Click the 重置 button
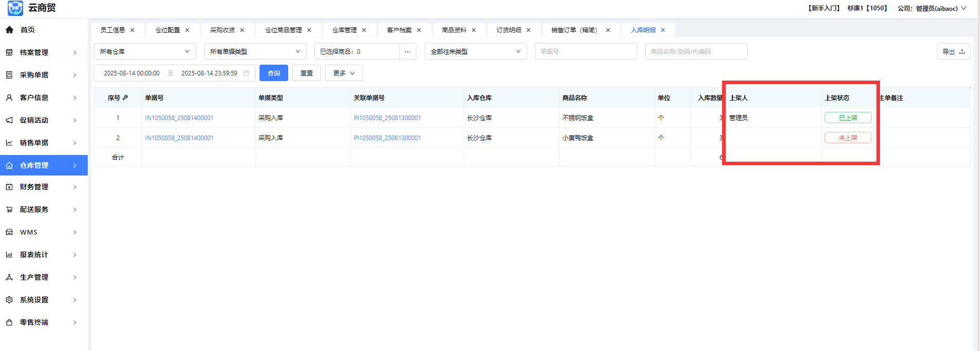 pyautogui.click(x=306, y=73)
